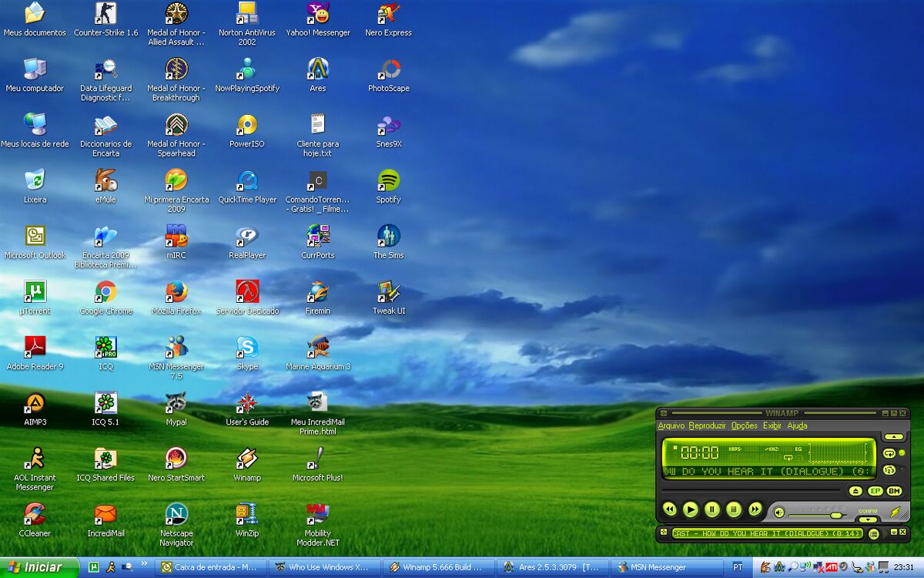Select the Spotify desktop shortcut

[x=388, y=181]
